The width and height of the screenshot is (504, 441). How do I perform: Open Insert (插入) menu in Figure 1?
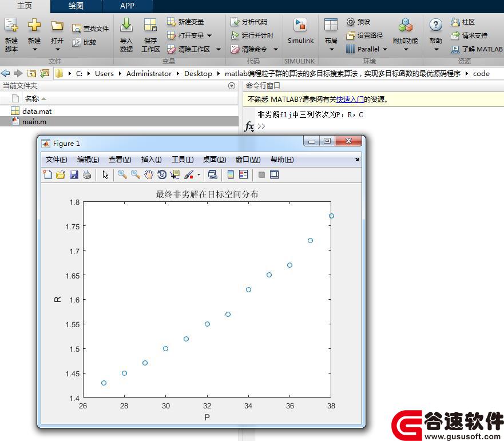click(x=151, y=160)
